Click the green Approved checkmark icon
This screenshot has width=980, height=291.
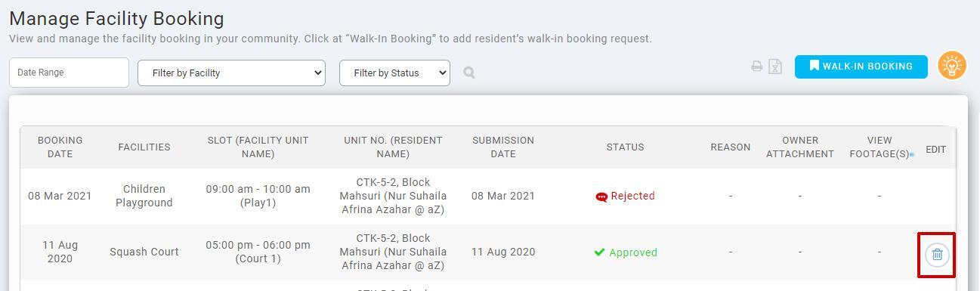[599, 252]
